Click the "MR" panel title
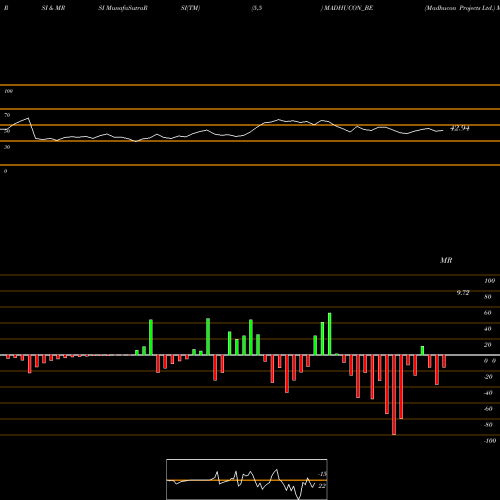Image resolution: width=500 pixels, height=500 pixels. (x=446, y=260)
